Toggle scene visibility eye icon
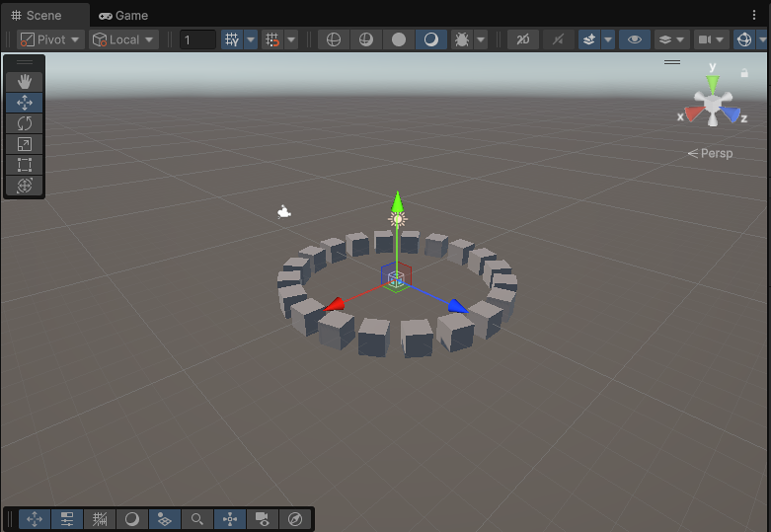771x532 pixels. click(x=634, y=39)
